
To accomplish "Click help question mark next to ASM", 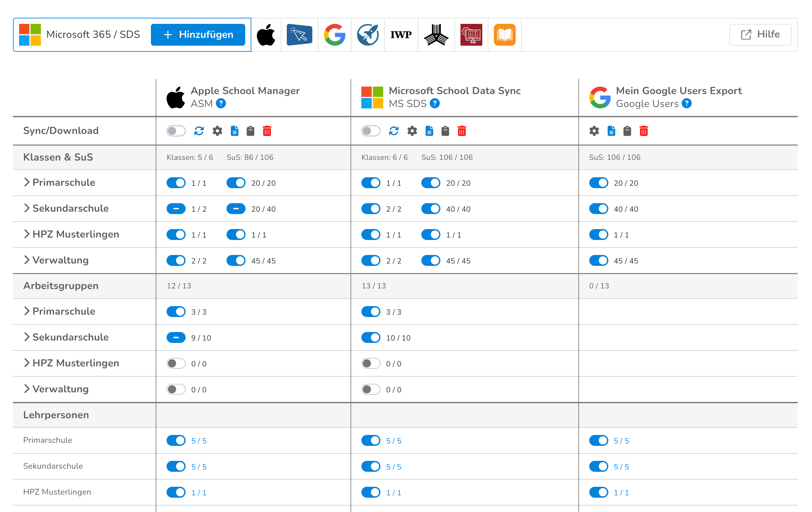I will pyautogui.click(x=221, y=103).
